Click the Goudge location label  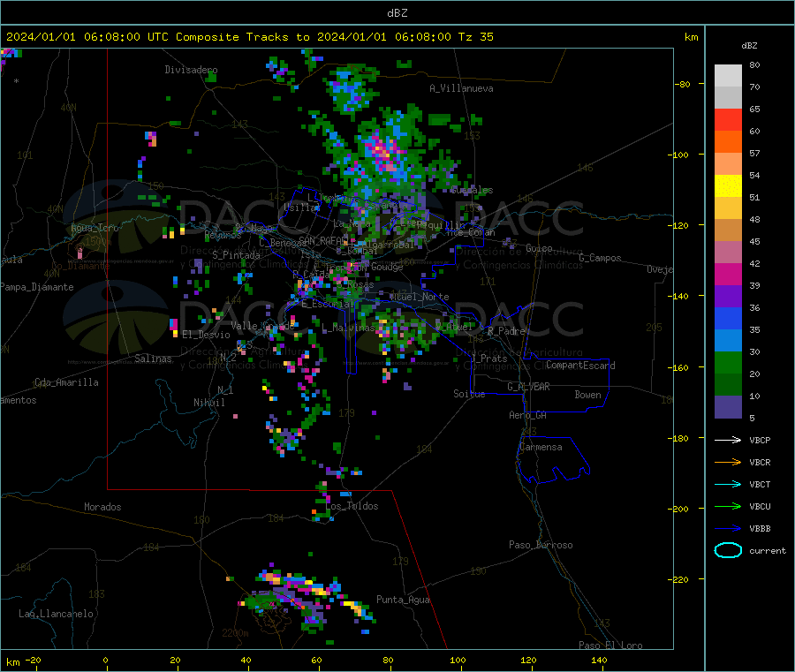(x=387, y=267)
